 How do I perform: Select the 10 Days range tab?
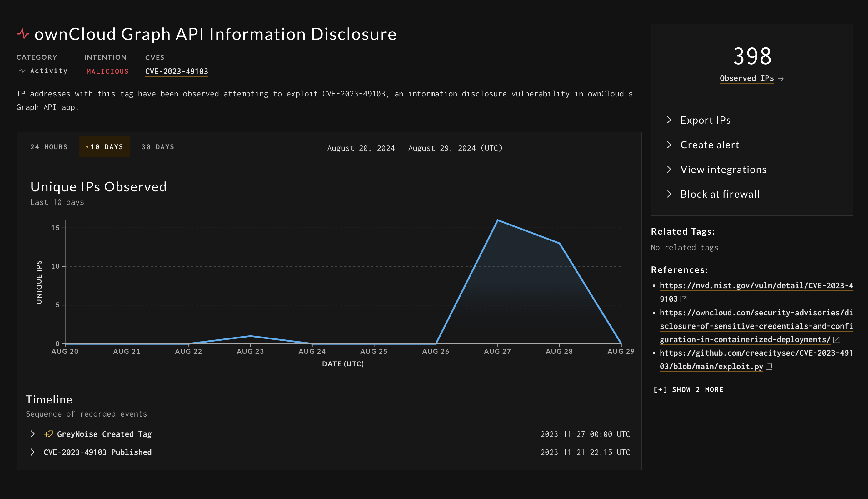click(105, 147)
